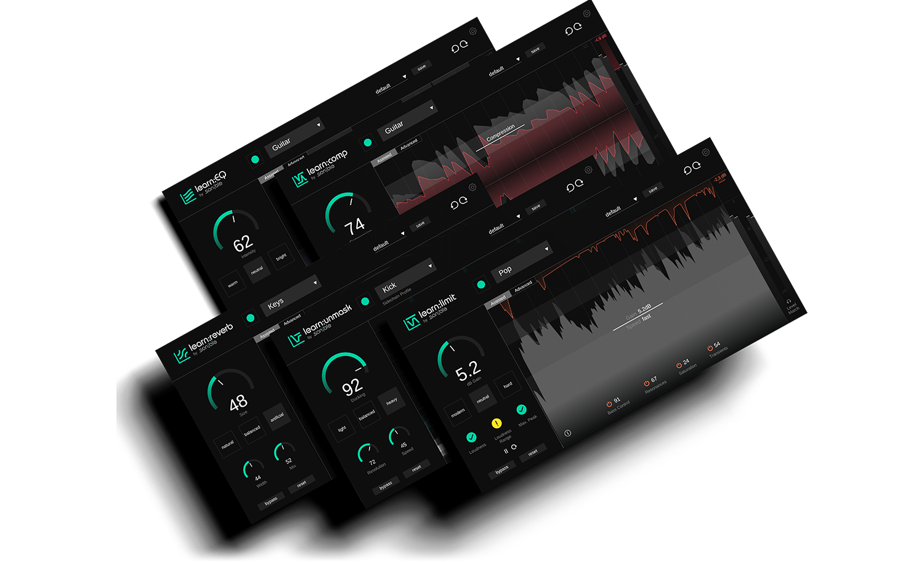Click the yellow Loudness Range warning icon
Screen dimensions: 924x562
coord(496,423)
